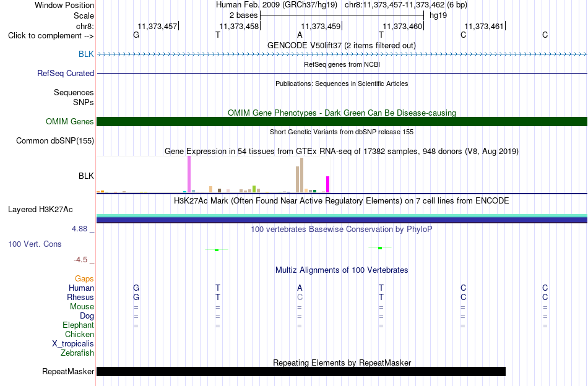
Task: Click the Layered H3K27Ac track label
Action: [40, 210]
